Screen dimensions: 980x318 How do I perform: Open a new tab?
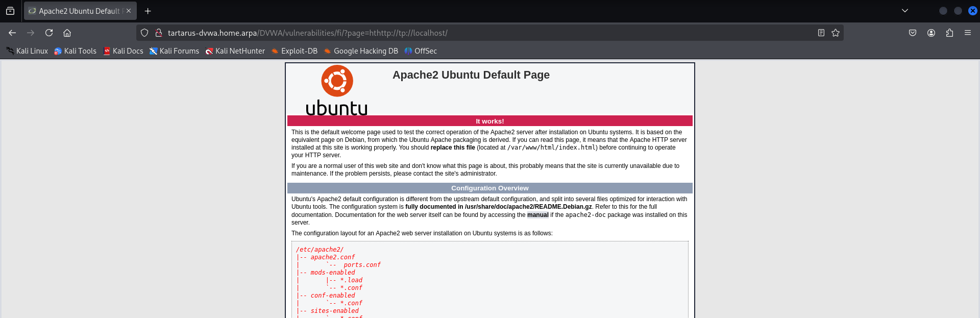point(148,11)
